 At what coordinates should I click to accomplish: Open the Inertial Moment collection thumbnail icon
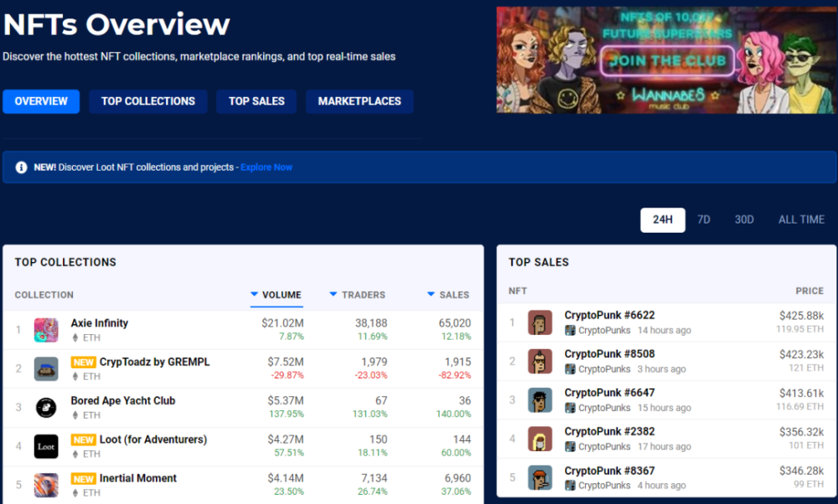point(46,486)
